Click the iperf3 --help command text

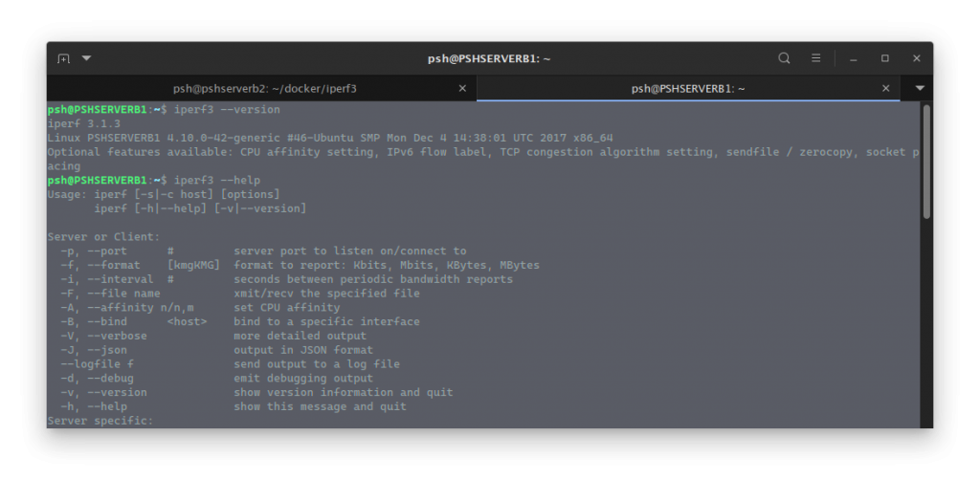[x=217, y=181]
